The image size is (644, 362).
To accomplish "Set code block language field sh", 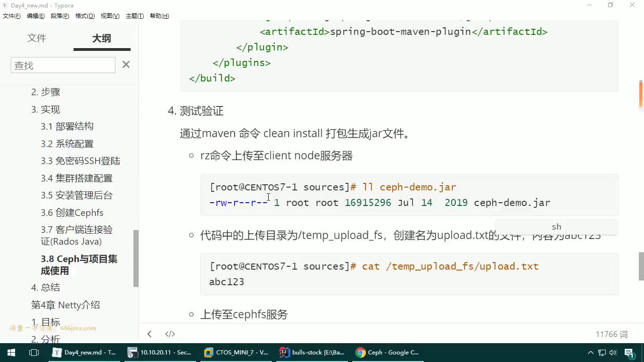I will click(x=556, y=227).
